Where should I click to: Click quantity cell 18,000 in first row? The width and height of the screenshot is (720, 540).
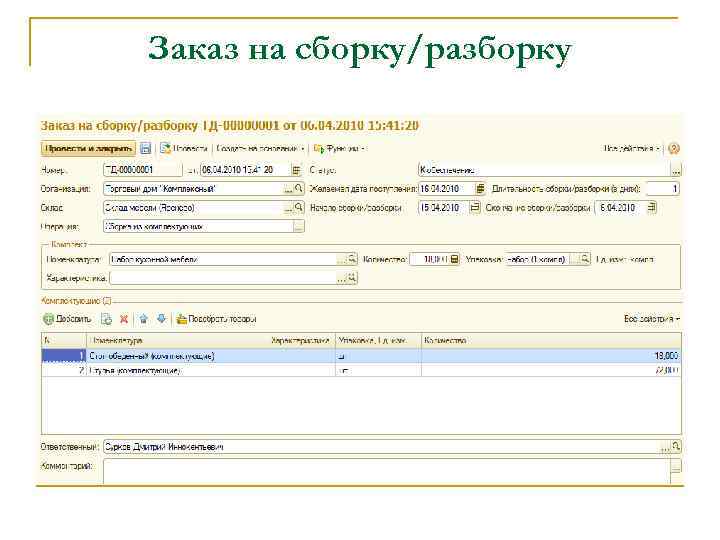point(551,356)
